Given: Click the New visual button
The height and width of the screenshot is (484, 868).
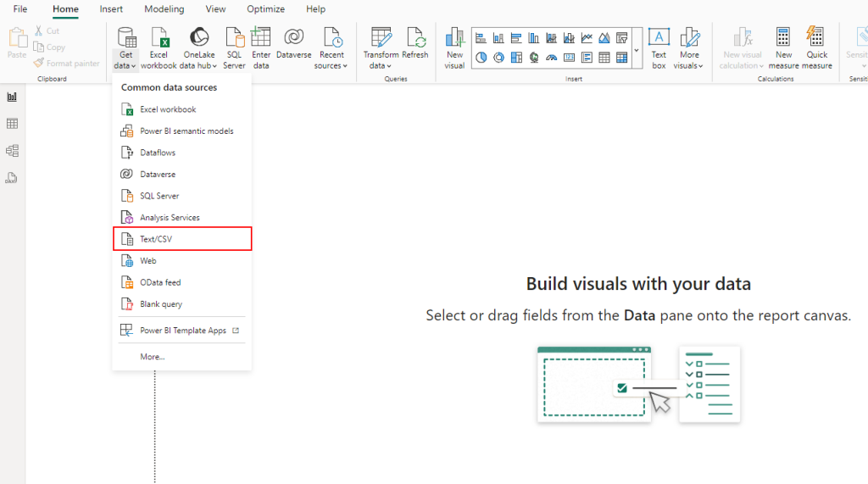Looking at the screenshot, I should (x=454, y=48).
